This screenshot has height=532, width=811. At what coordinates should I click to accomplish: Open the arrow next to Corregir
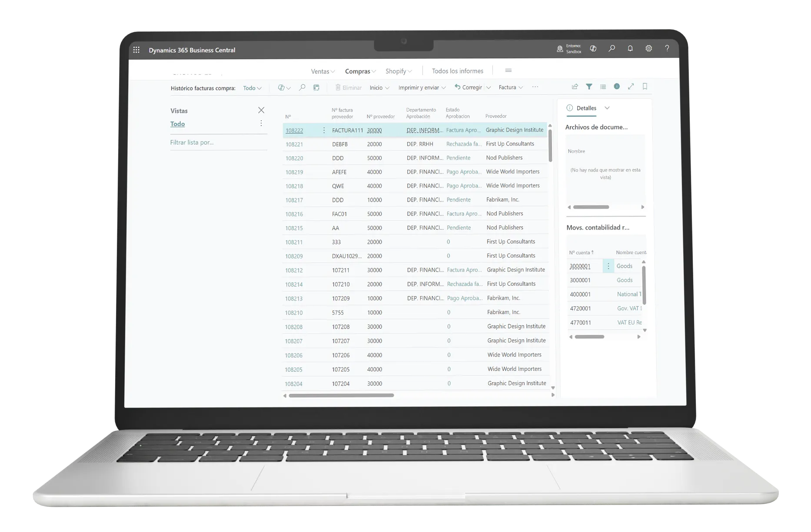pyautogui.click(x=489, y=87)
